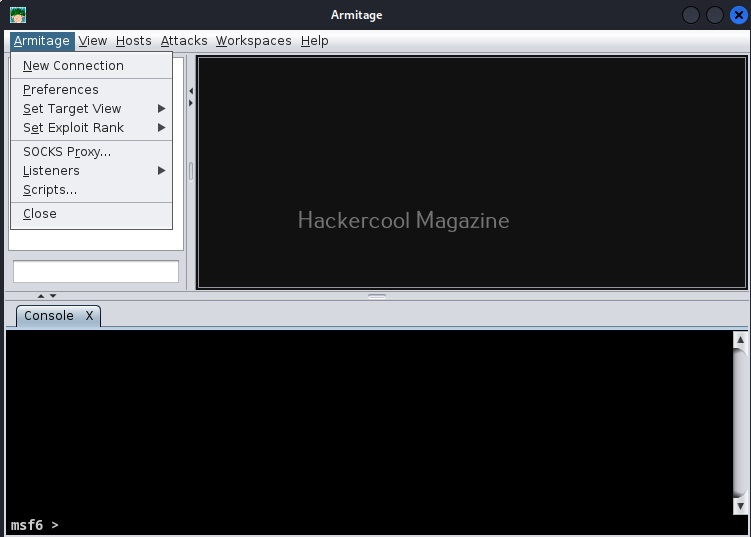Click the Armitage app icon in title bar
Viewport: 751px width, 537px height.
[x=18, y=15]
